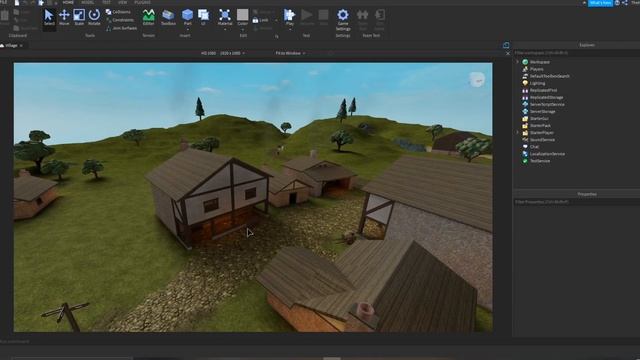The image size is (640, 360).
Task: Click the emulation device icon above Explorer
Action: click(x=506, y=45)
